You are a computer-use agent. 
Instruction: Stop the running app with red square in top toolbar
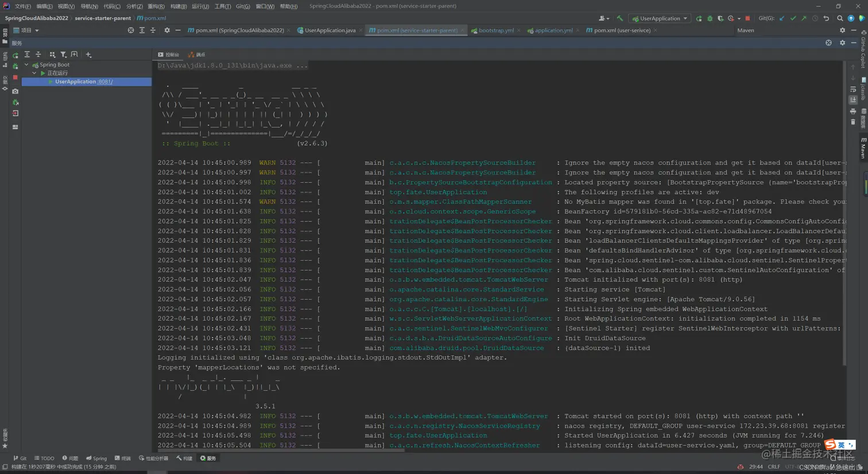click(x=747, y=18)
